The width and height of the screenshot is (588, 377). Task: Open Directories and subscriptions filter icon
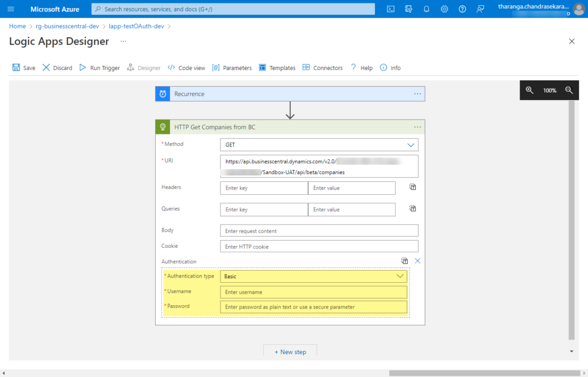tap(408, 9)
